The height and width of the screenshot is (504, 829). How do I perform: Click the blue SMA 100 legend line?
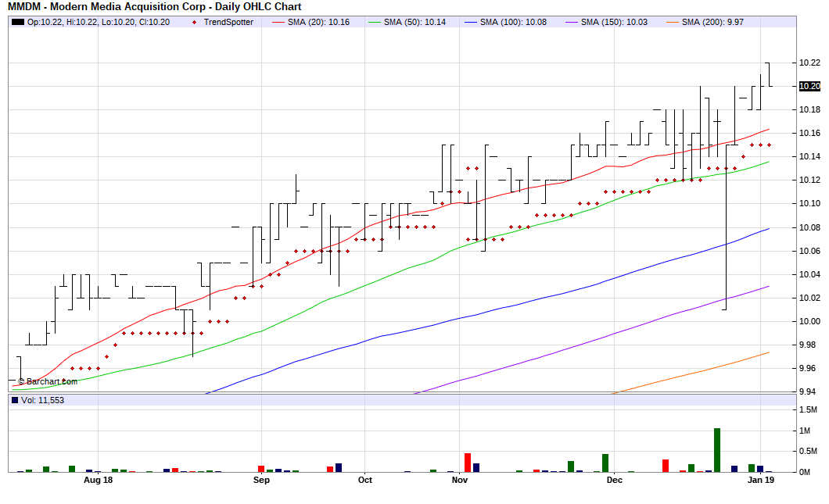click(x=471, y=22)
